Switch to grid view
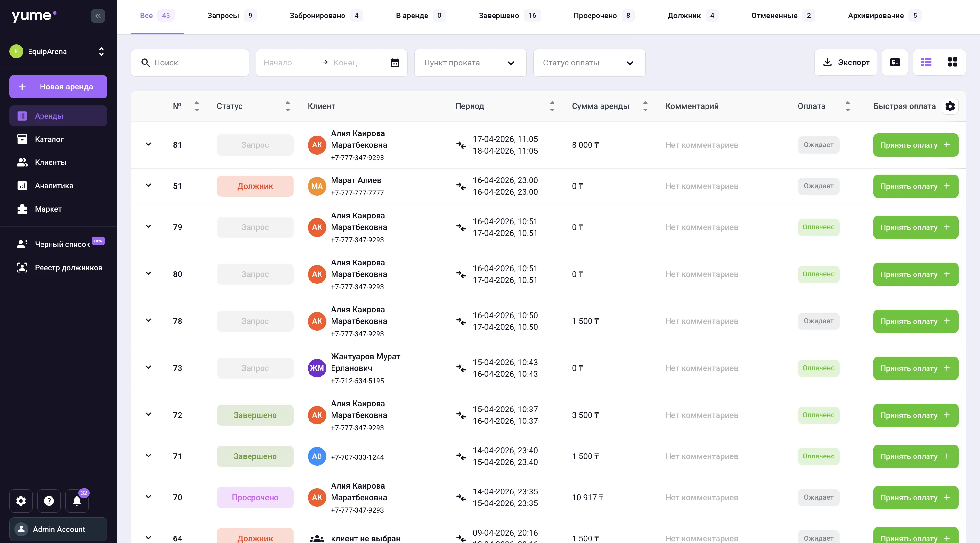The height and width of the screenshot is (543, 980). point(952,62)
